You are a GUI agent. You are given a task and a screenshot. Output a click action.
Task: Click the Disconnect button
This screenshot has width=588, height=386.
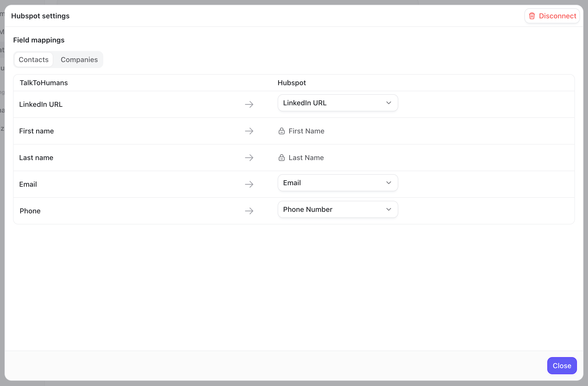tap(552, 16)
